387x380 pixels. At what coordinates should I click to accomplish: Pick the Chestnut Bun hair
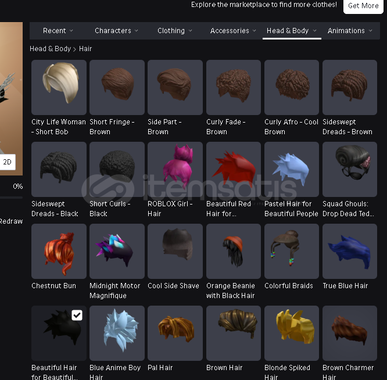tap(59, 251)
